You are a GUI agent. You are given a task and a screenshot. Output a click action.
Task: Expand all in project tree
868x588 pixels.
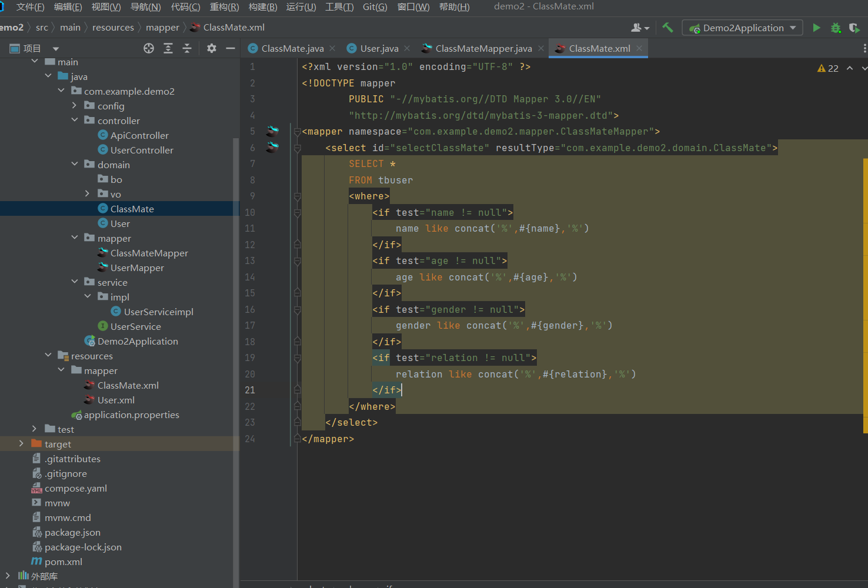168,48
